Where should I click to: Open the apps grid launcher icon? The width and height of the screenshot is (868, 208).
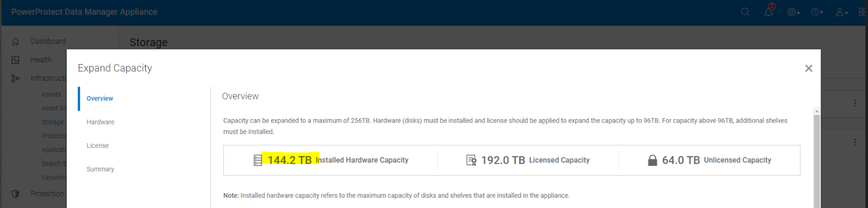(x=862, y=12)
